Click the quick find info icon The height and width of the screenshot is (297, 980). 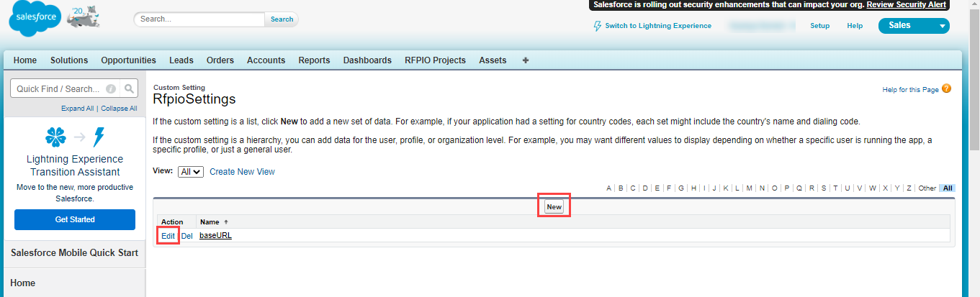pos(111,89)
